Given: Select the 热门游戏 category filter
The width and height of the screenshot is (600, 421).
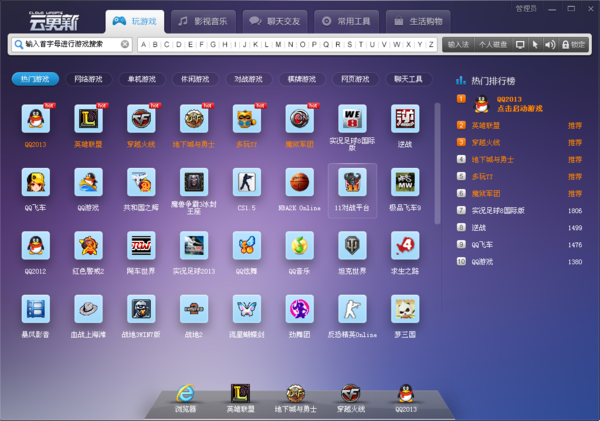Looking at the screenshot, I should [x=35, y=79].
